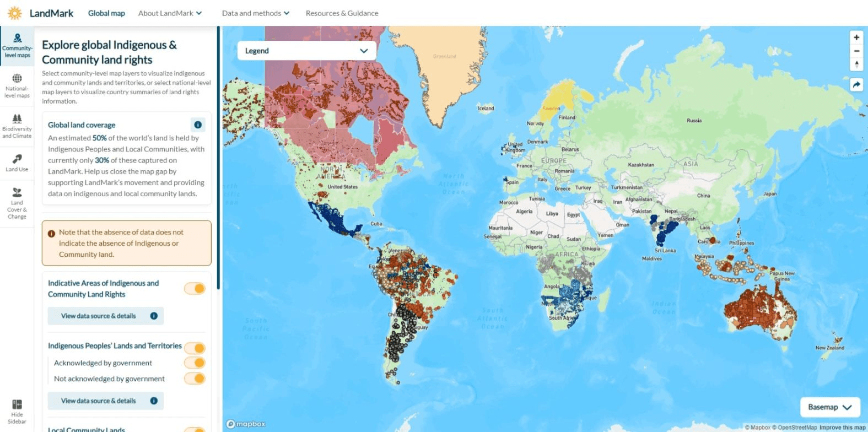
Task: Toggle Indicative Areas of Indigenous Land Rights
Action: tap(195, 288)
